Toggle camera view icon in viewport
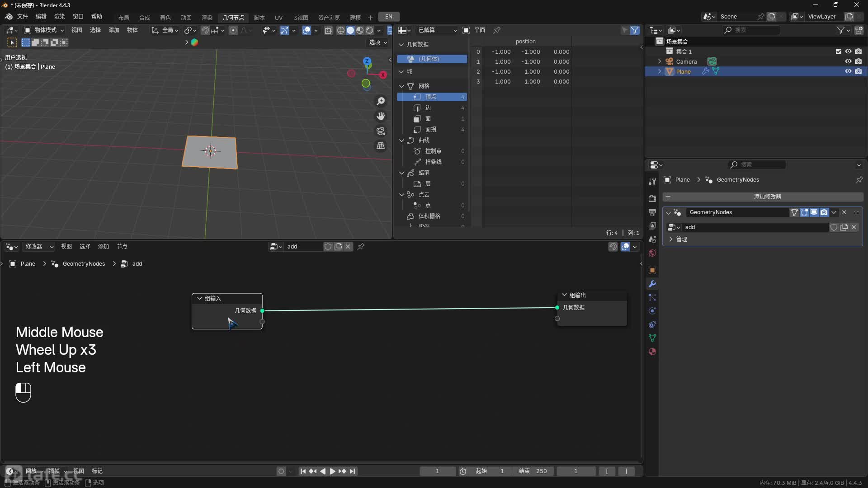The width and height of the screenshot is (868, 488). [x=381, y=131]
